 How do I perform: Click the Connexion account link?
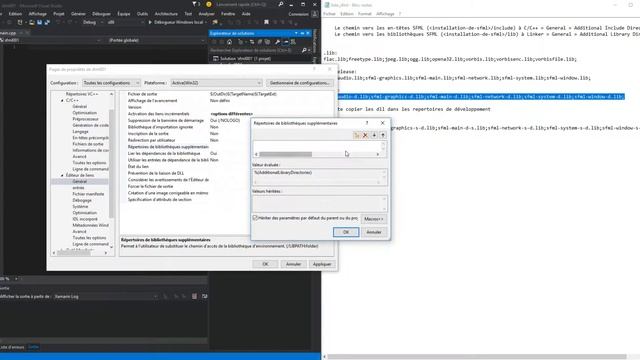click(298, 14)
